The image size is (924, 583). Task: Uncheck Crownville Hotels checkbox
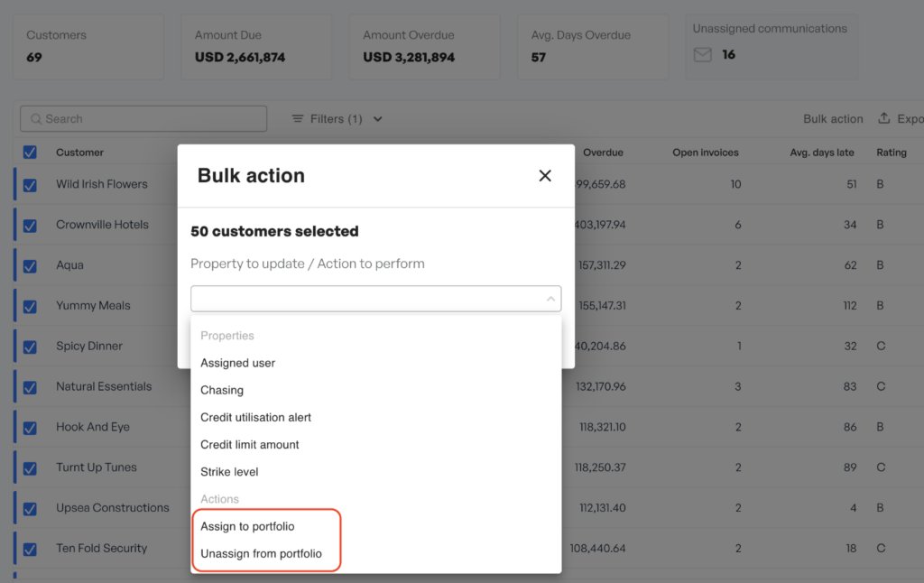30,226
